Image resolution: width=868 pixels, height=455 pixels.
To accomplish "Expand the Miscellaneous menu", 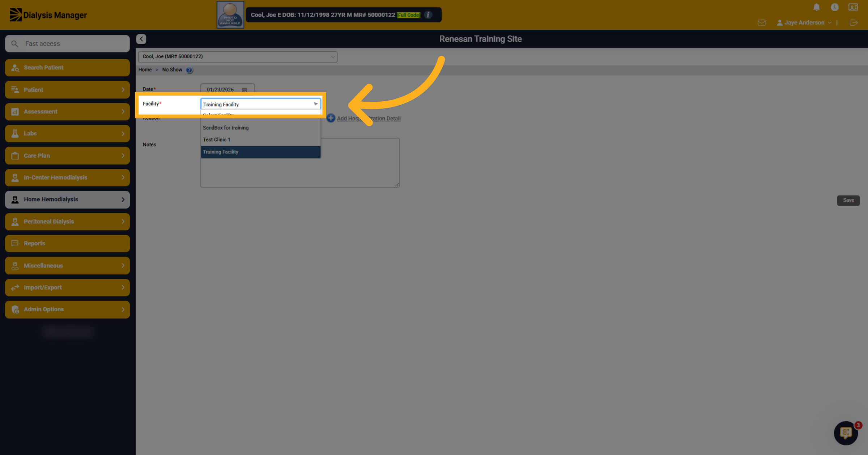I will 67,266.
